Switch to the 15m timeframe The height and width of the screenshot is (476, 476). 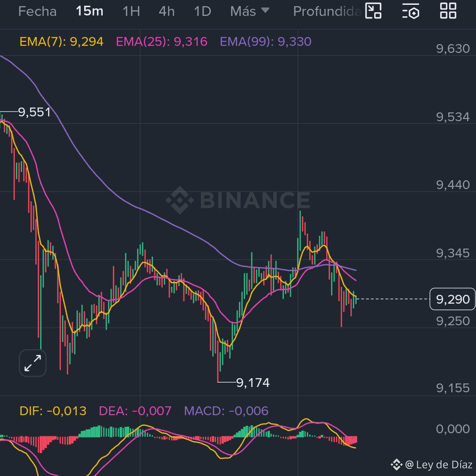click(89, 11)
